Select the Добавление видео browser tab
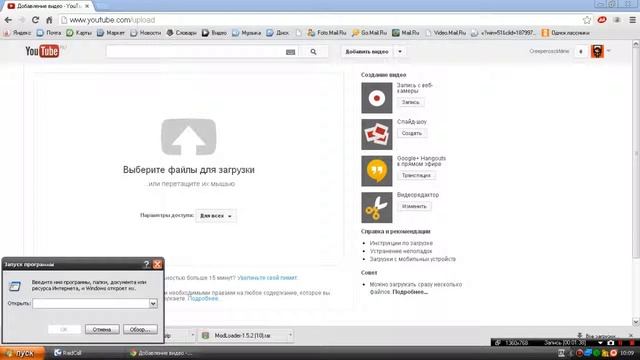640x360 pixels. coord(48,6)
